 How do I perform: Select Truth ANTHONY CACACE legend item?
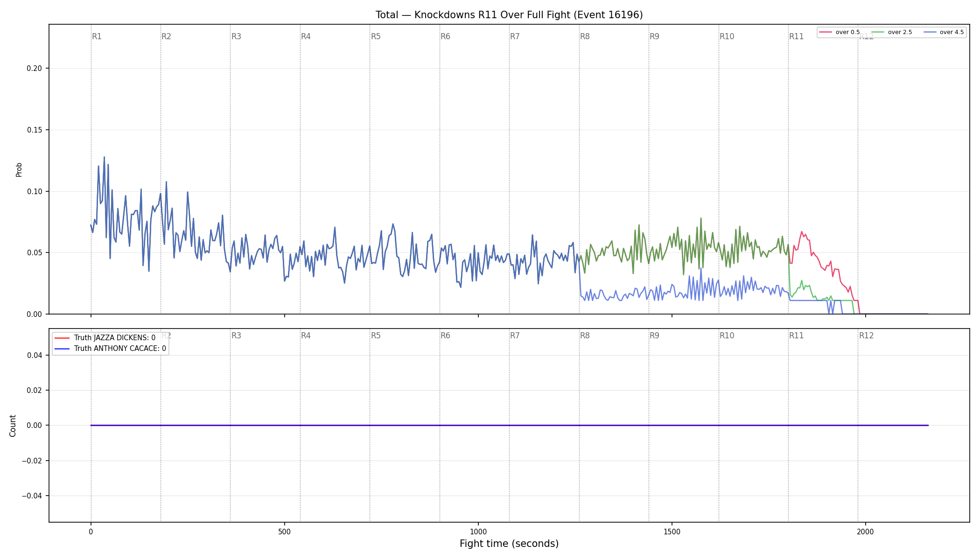110,349
